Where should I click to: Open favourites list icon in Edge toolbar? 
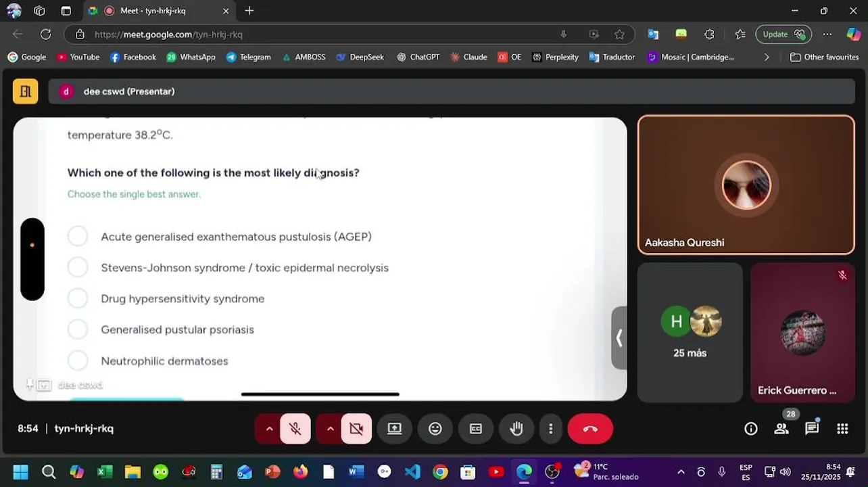740,34
